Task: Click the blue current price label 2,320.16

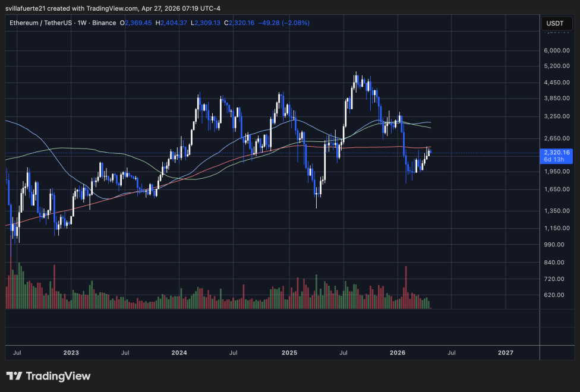Action: pyautogui.click(x=556, y=152)
